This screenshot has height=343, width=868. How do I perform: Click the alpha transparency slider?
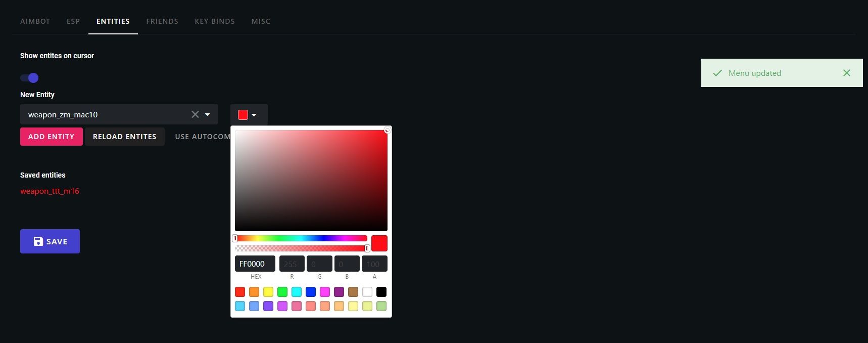coord(301,248)
